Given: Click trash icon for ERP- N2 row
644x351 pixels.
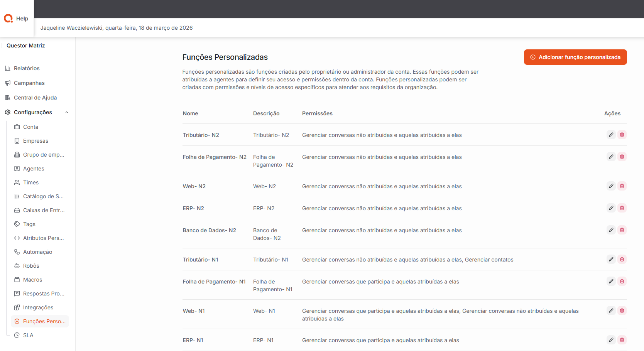Looking at the screenshot, I should pyautogui.click(x=622, y=208).
